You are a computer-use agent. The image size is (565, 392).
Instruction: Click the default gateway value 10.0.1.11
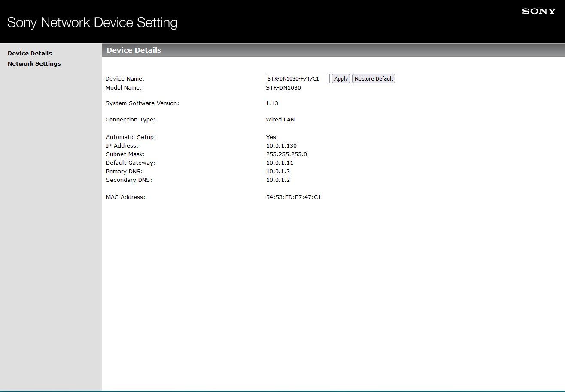click(x=279, y=163)
